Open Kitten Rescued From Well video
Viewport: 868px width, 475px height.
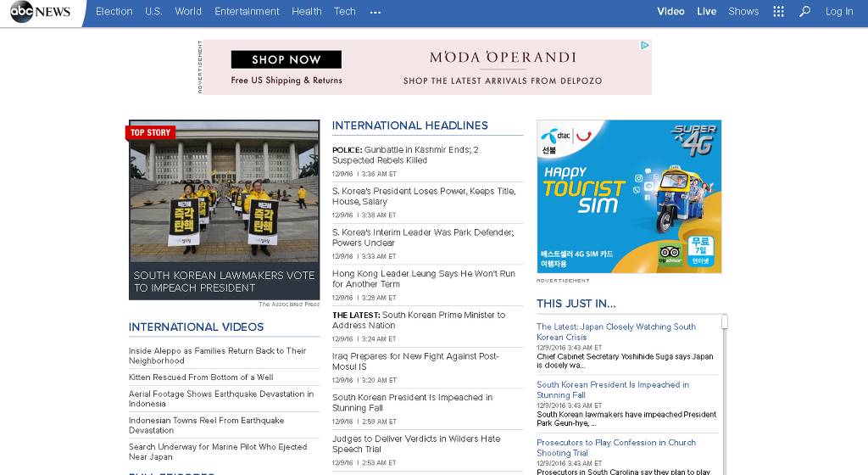point(201,377)
